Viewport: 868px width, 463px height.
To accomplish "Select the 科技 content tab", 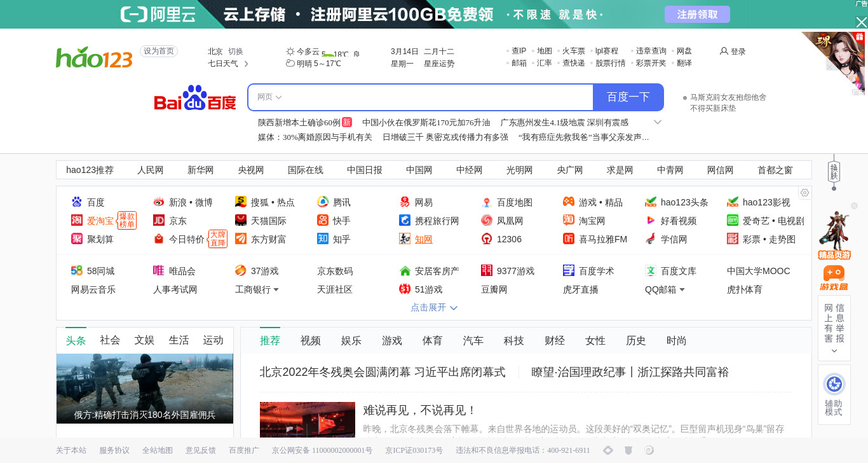I will [514, 341].
